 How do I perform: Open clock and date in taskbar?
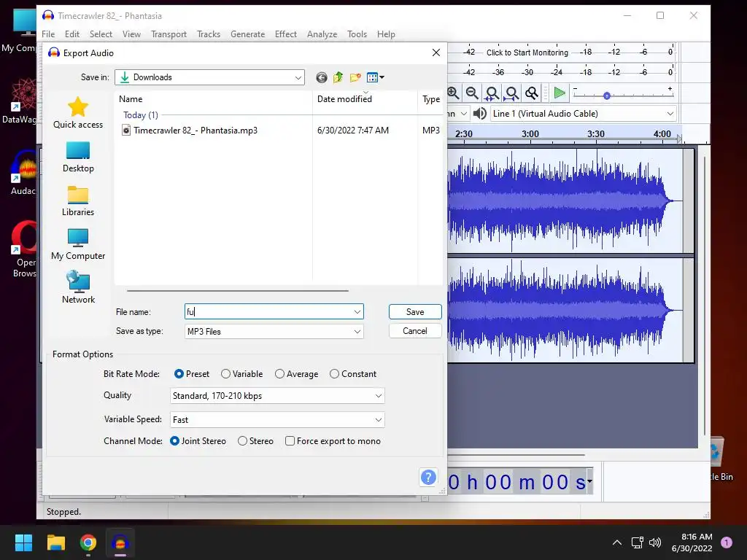coord(692,542)
